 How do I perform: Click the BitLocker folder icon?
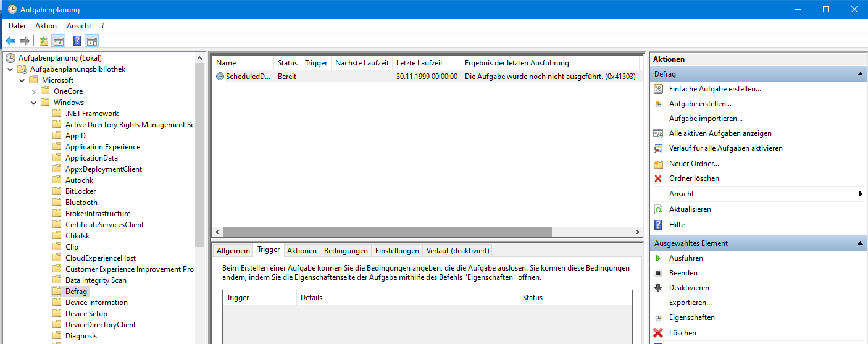click(x=57, y=191)
